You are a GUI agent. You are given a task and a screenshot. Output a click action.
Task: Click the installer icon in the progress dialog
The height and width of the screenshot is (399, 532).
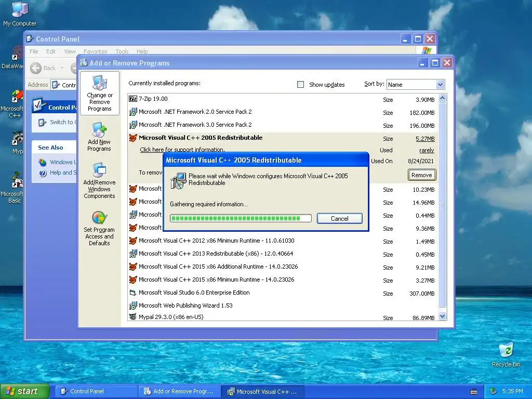[x=178, y=180]
